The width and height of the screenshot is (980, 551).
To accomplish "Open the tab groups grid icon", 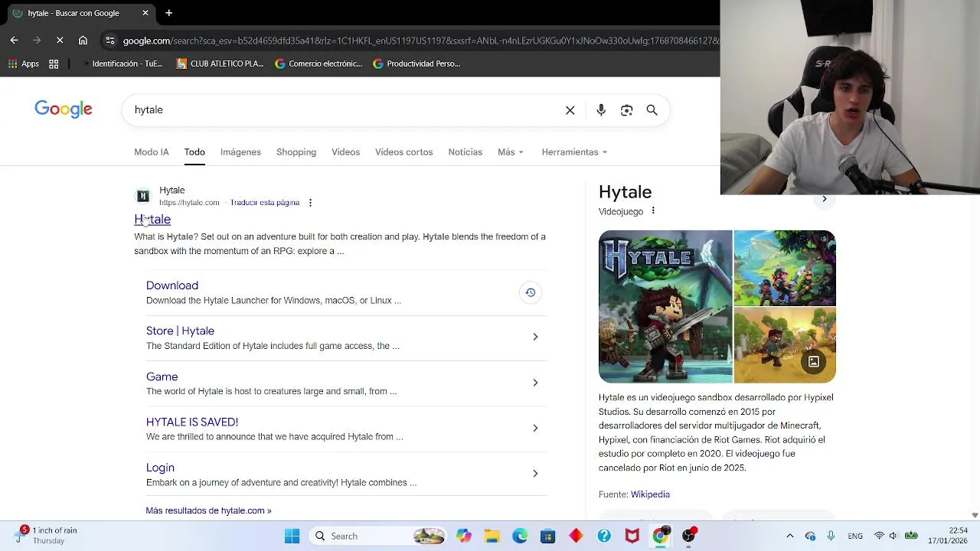I will (x=54, y=64).
